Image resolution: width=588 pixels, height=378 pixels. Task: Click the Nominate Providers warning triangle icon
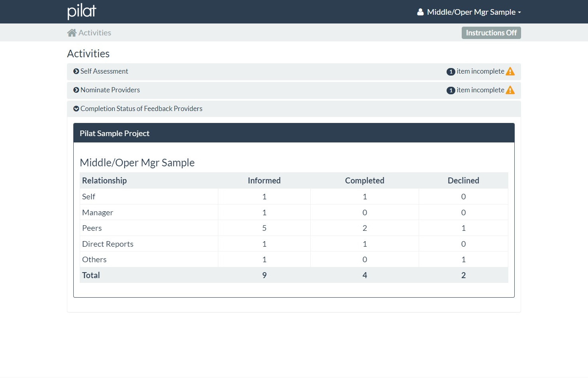click(x=510, y=90)
